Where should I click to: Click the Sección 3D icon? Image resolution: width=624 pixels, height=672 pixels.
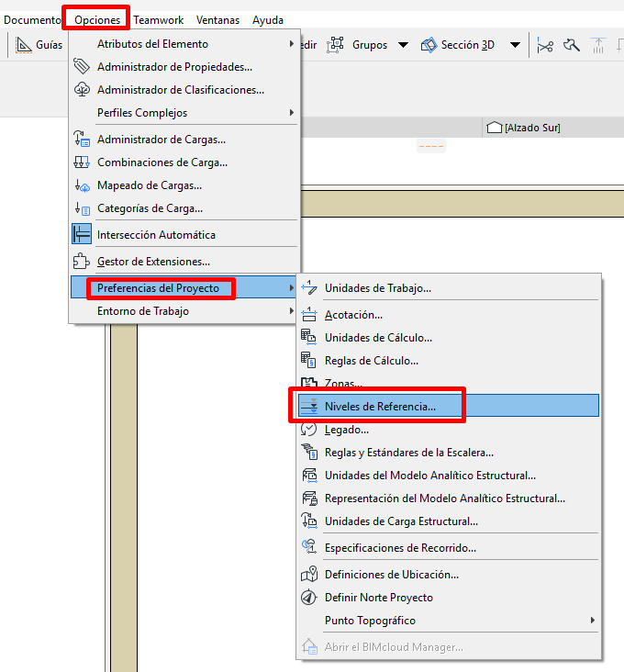pyautogui.click(x=429, y=44)
